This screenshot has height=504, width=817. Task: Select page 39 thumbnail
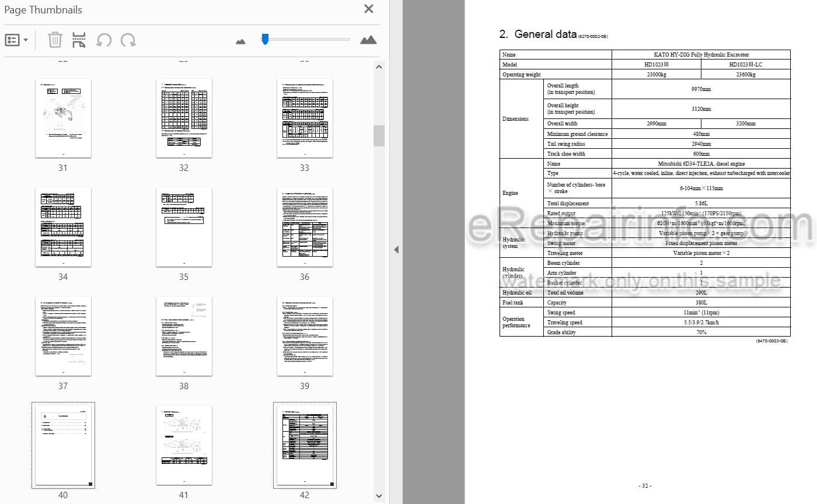[x=305, y=337]
